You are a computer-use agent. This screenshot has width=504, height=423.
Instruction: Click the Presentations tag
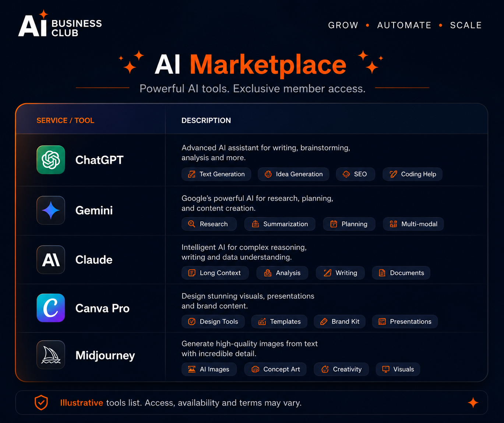[x=405, y=321]
